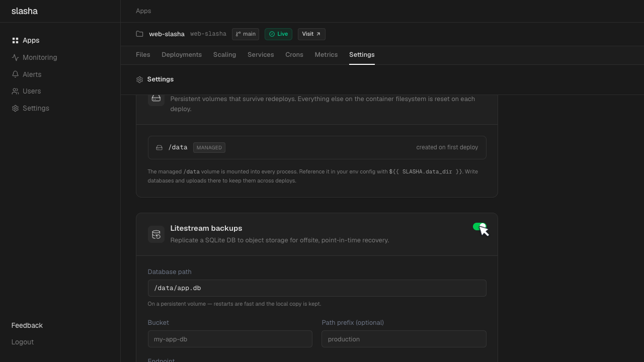Viewport: 644px width, 362px height.
Task: Switch to the Services tab
Action: point(261,54)
